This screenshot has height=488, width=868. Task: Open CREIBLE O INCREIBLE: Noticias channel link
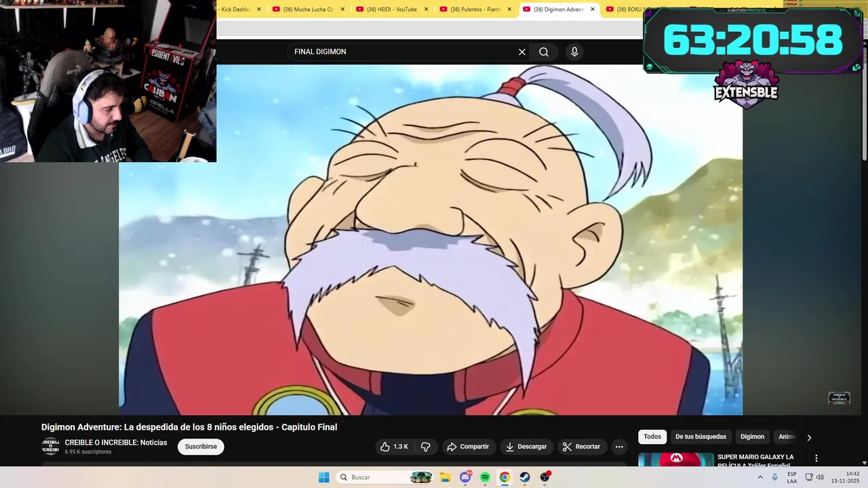(116, 443)
